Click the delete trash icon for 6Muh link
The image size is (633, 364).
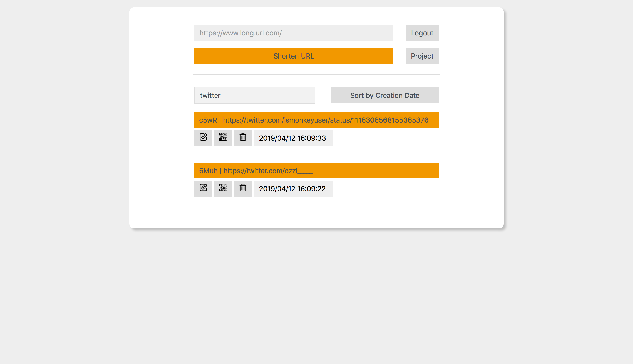pos(242,188)
